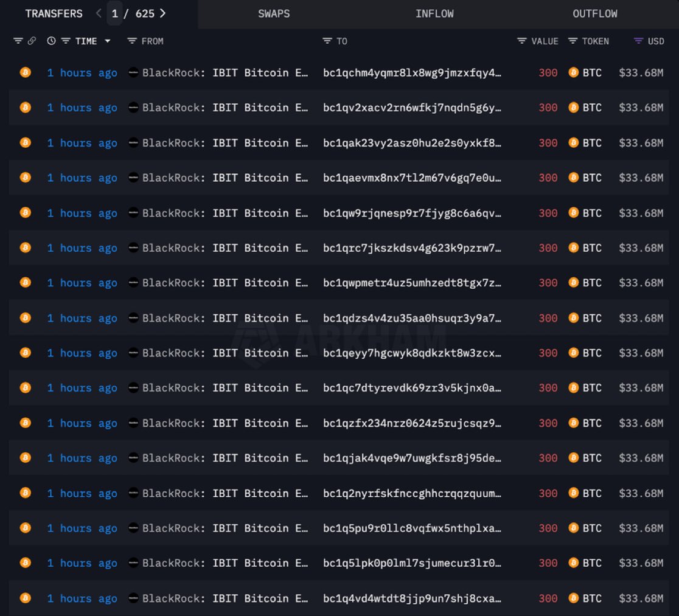Open address bc1qchm4yqmr8lx8wg9jmzxfqy4…
The image size is (679, 616).
pyautogui.click(x=412, y=73)
